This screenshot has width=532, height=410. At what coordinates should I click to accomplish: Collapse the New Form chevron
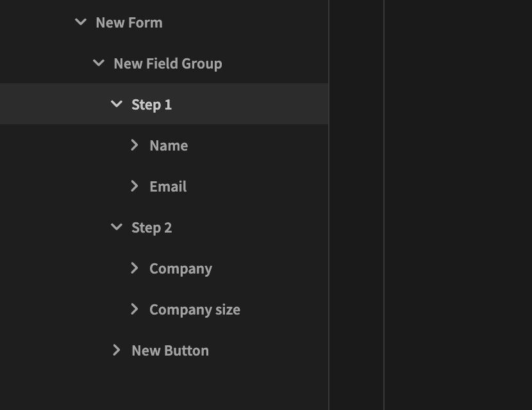coord(81,22)
